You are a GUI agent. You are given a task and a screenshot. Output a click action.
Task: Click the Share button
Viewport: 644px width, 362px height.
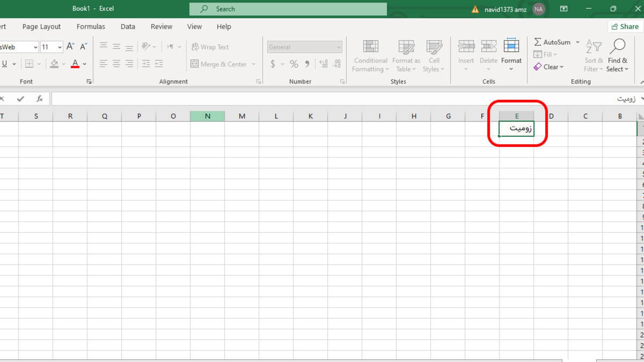[625, 26]
